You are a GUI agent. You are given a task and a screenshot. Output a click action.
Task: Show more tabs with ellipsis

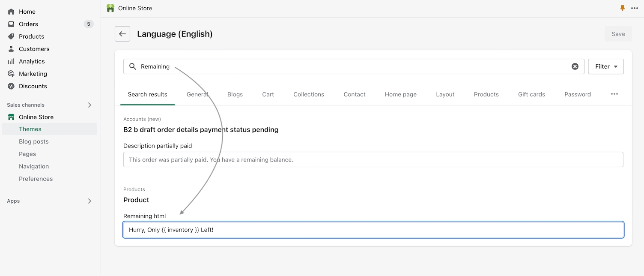pyautogui.click(x=614, y=94)
